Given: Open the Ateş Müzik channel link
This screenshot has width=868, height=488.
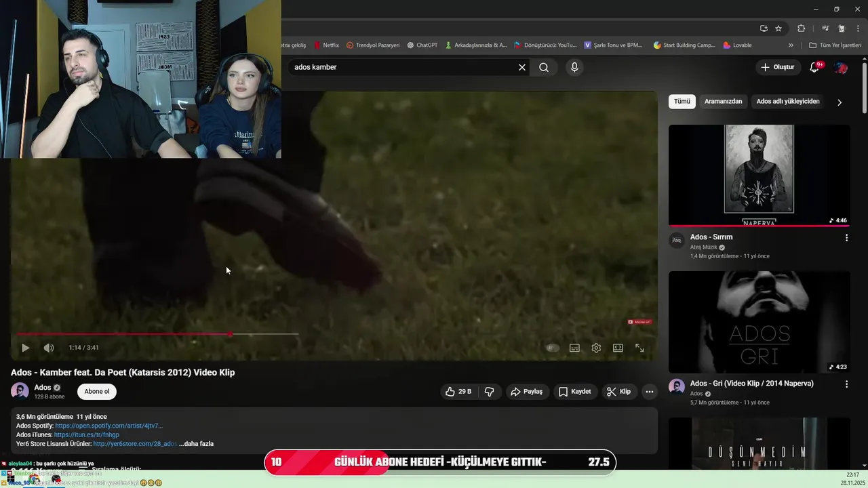Looking at the screenshot, I should coord(703,247).
